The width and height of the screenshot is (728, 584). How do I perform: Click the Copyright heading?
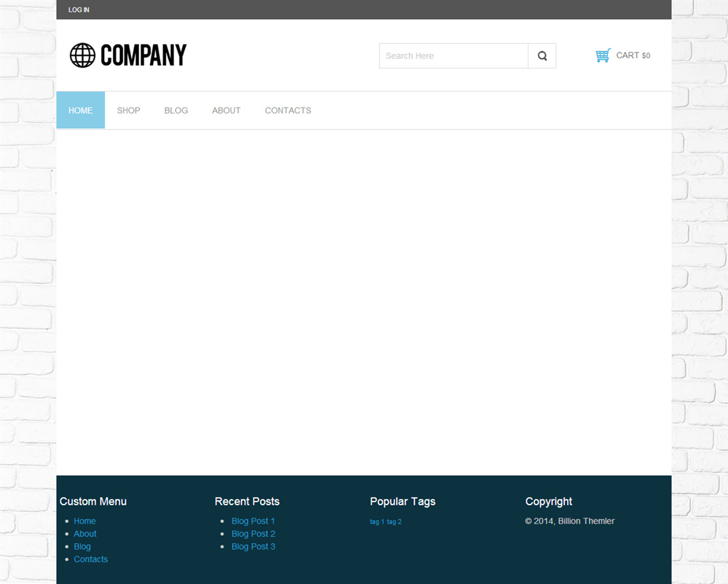coord(549,502)
